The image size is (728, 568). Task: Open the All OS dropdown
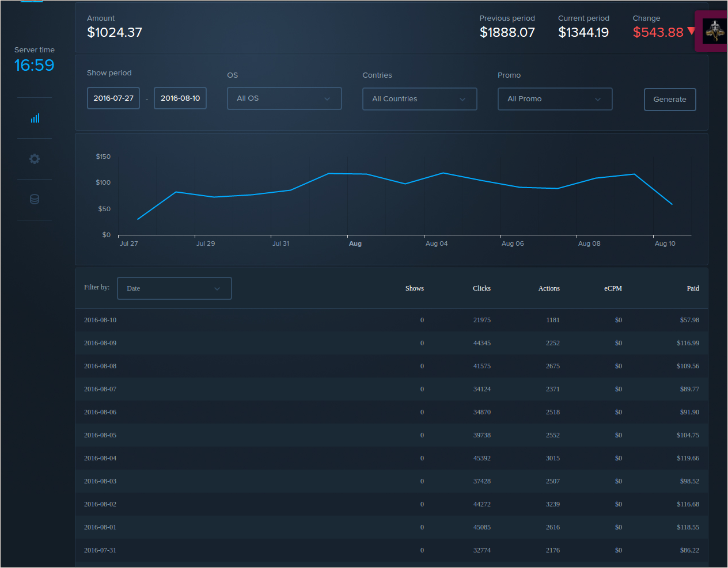click(x=285, y=98)
